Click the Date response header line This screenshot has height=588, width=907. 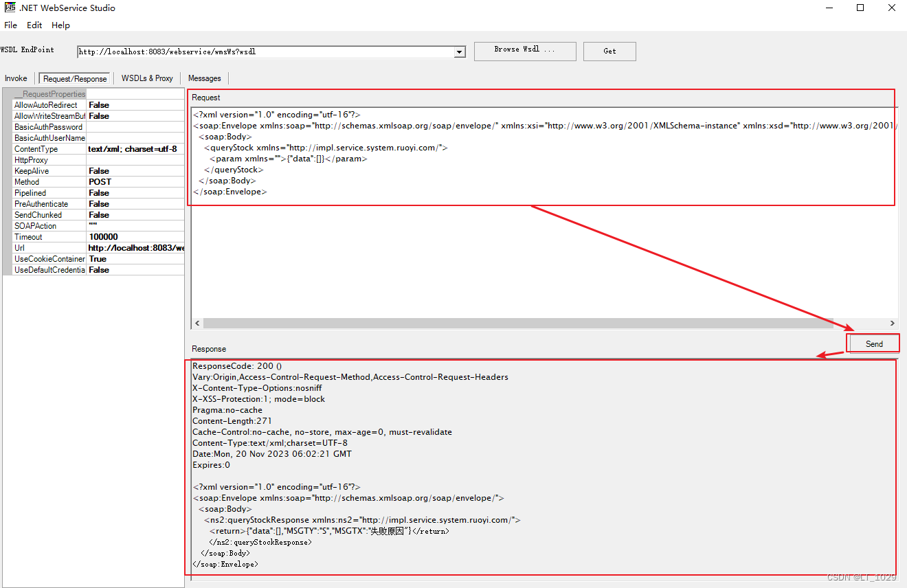[272, 454]
